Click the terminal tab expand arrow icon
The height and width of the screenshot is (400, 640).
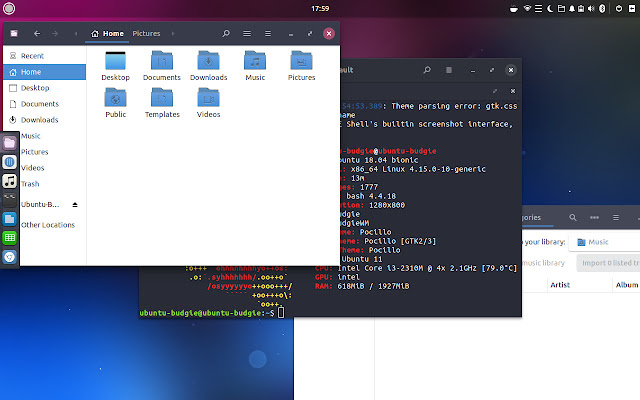point(495,91)
